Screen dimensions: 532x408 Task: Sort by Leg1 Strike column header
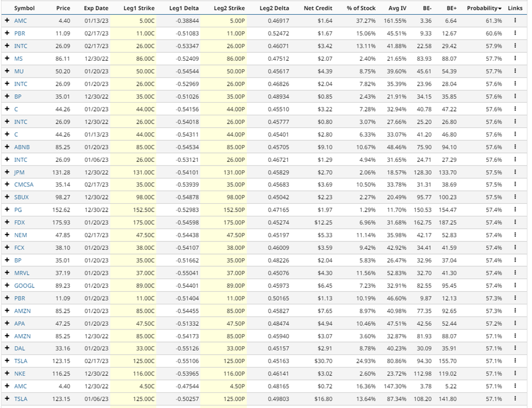tap(139, 8)
